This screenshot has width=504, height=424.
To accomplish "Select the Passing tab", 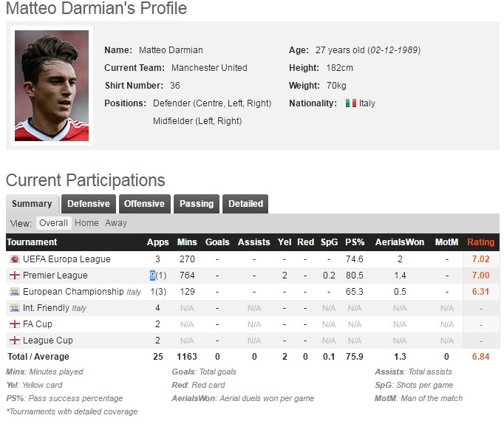I will point(197,204).
